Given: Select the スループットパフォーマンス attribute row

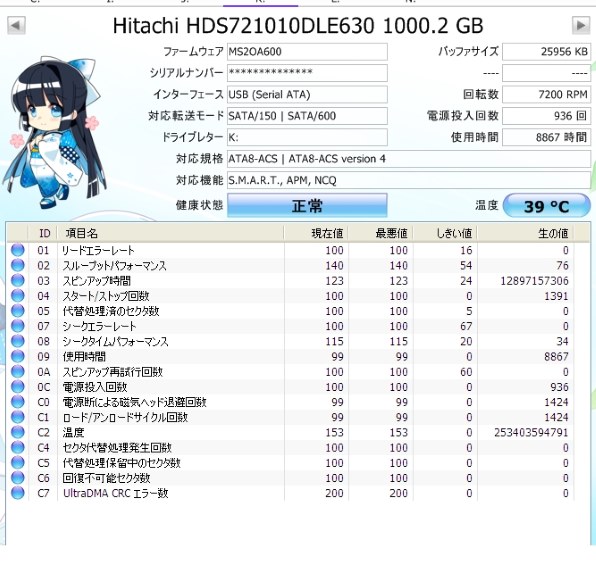Looking at the screenshot, I should (290, 265).
